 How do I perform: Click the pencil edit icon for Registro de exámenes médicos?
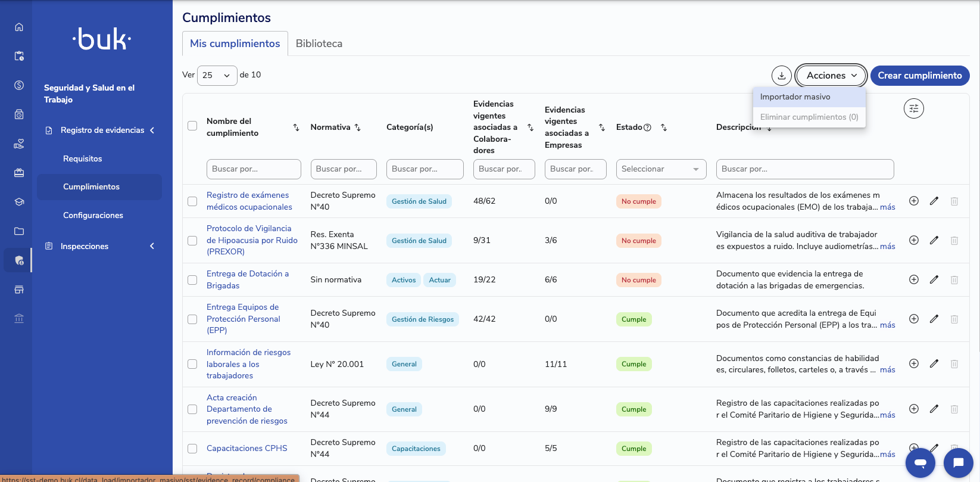[x=934, y=201]
